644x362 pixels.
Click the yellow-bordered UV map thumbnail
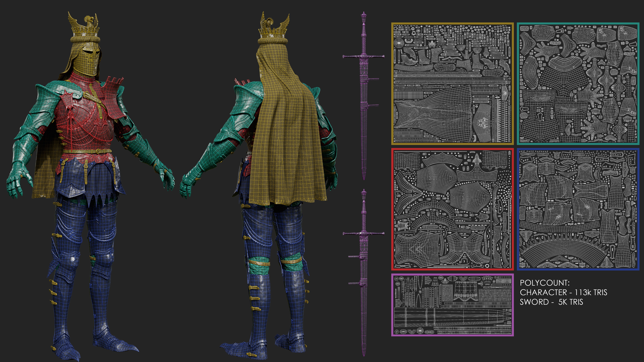click(x=452, y=84)
